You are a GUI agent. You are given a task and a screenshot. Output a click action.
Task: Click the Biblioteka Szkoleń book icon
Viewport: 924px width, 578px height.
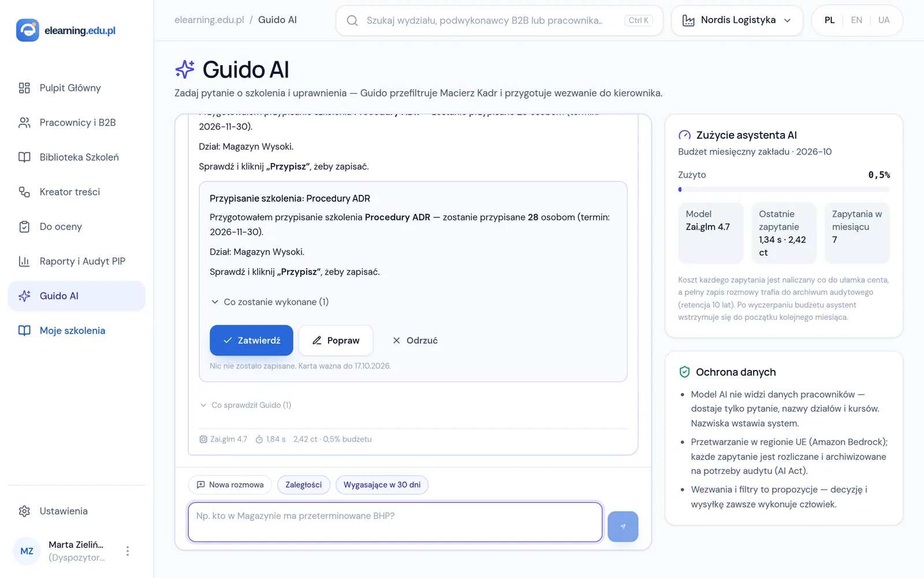(24, 157)
